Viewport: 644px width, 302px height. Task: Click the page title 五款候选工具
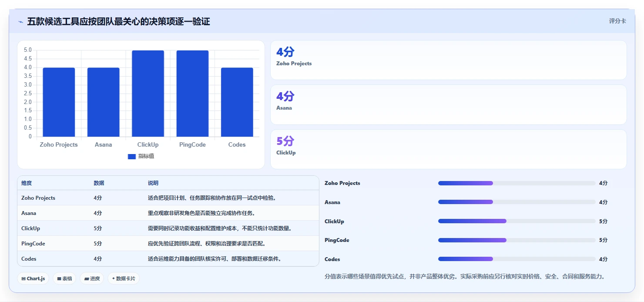tap(118, 21)
